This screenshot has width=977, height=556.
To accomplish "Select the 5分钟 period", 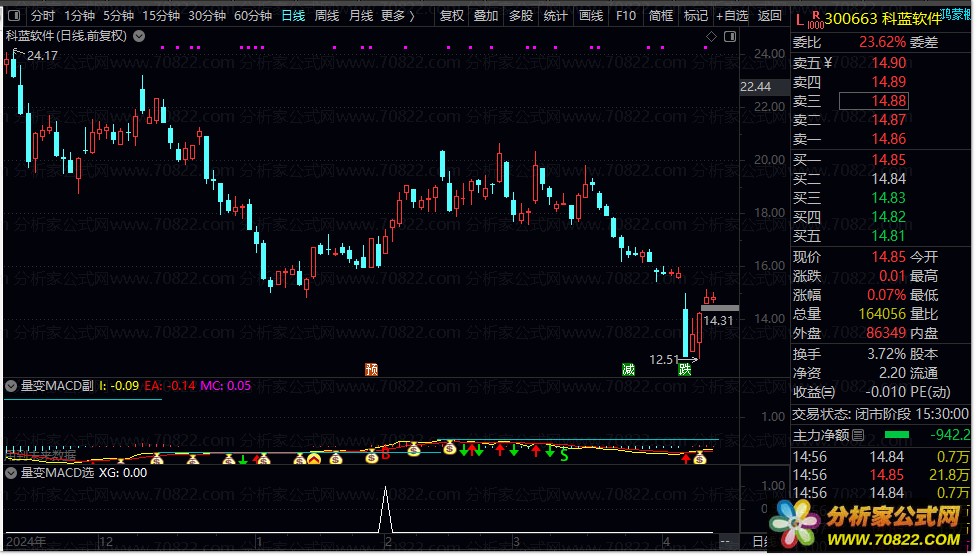I will (118, 16).
